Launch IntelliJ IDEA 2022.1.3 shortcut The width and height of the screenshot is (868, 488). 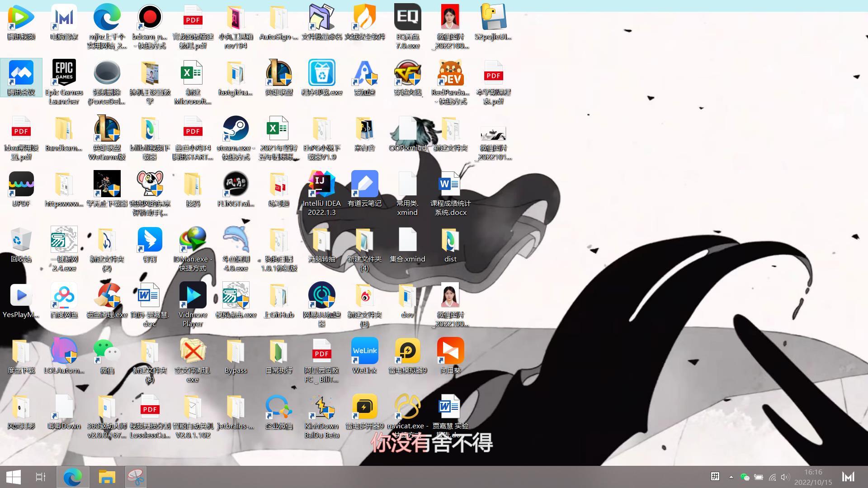[x=321, y=193]
